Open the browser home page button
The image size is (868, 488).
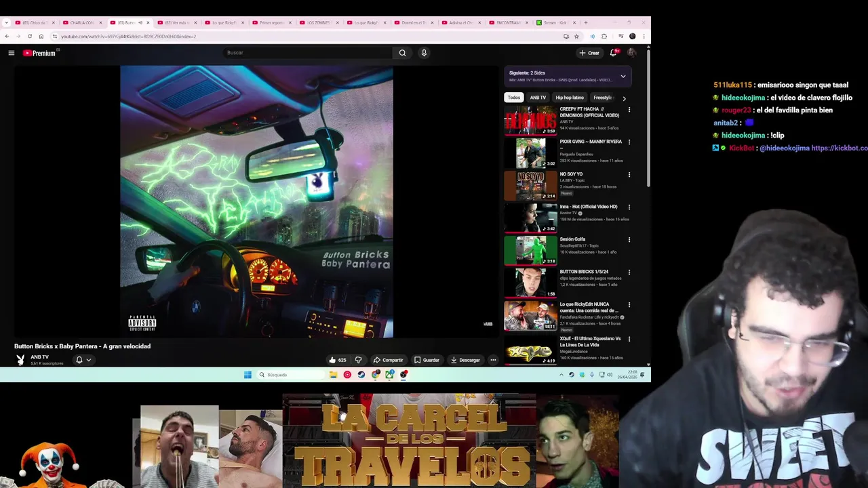(x=41, y=36)
